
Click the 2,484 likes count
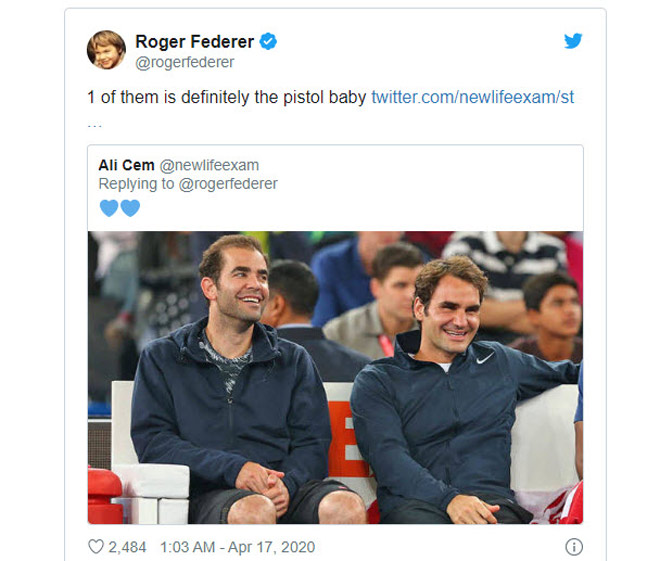pyautogui.click(x=127, y=546)
